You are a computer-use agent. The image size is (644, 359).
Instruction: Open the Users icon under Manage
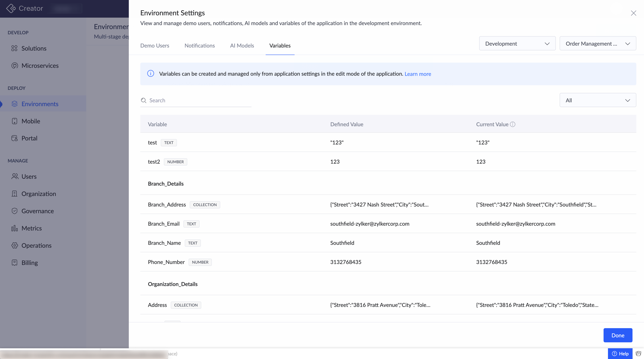(x=15, y=176)
